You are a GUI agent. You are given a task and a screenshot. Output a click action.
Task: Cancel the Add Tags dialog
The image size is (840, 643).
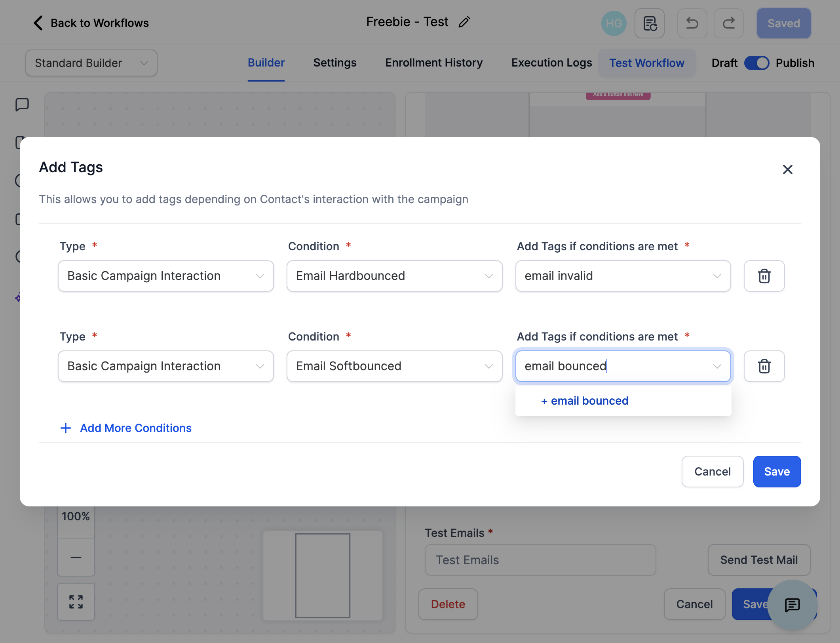pyautogui.click(x=713, y=472)
